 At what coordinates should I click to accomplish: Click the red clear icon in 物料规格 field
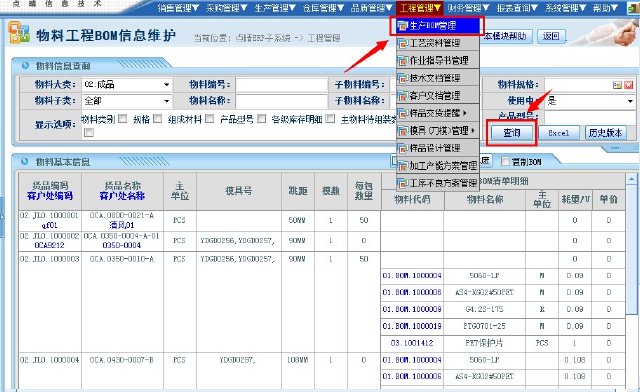click(629, 85)
